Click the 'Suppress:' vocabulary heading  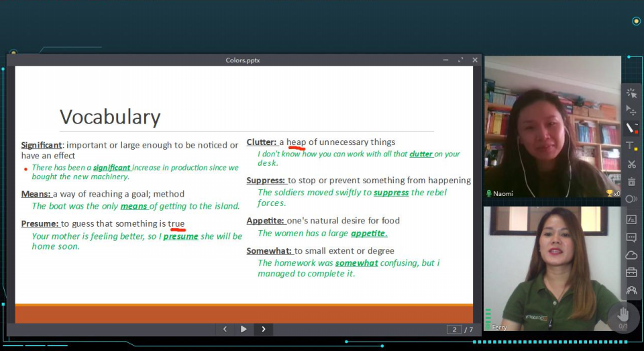click(266, 181)
